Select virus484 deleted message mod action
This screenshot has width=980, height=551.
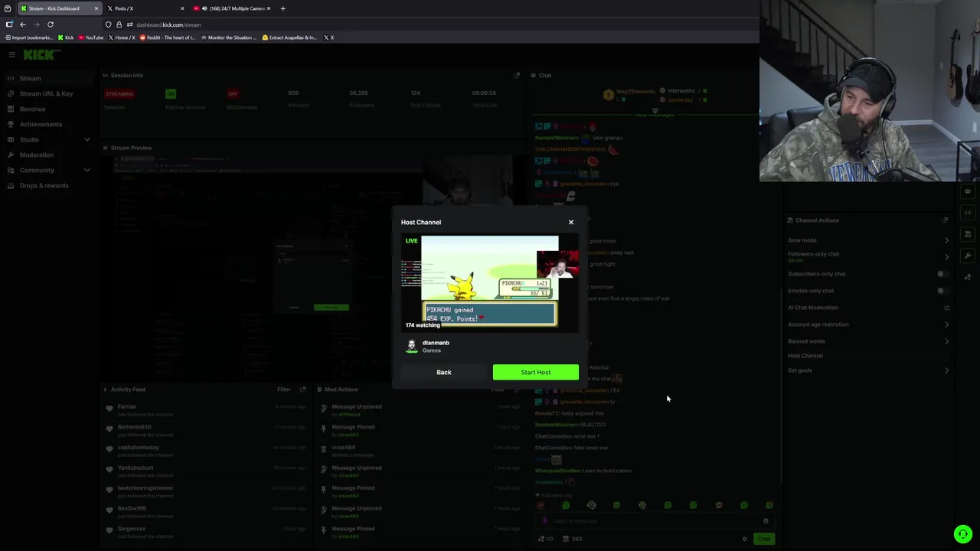click(x=421, y=451)
